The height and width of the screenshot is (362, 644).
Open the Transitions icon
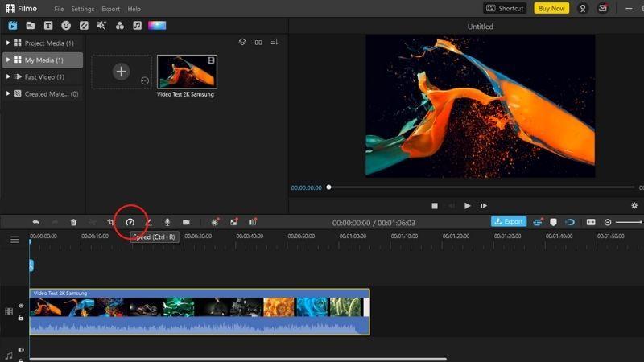click(x=84, y=26)
